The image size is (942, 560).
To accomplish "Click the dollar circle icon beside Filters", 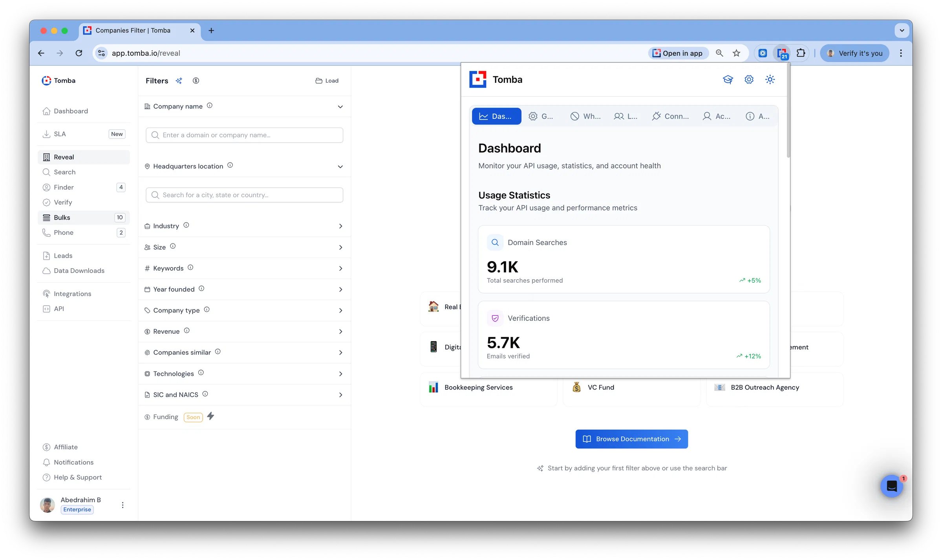I will (196, 81).
